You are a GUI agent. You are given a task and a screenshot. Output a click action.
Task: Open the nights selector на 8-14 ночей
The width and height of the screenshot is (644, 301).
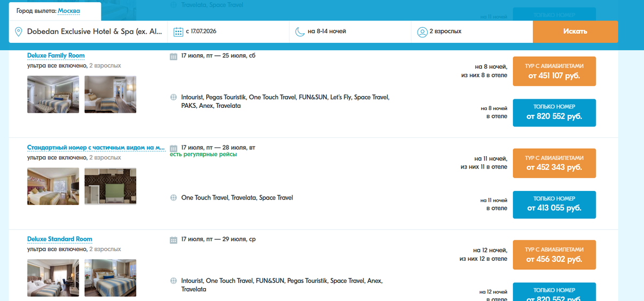pos(350,32)
